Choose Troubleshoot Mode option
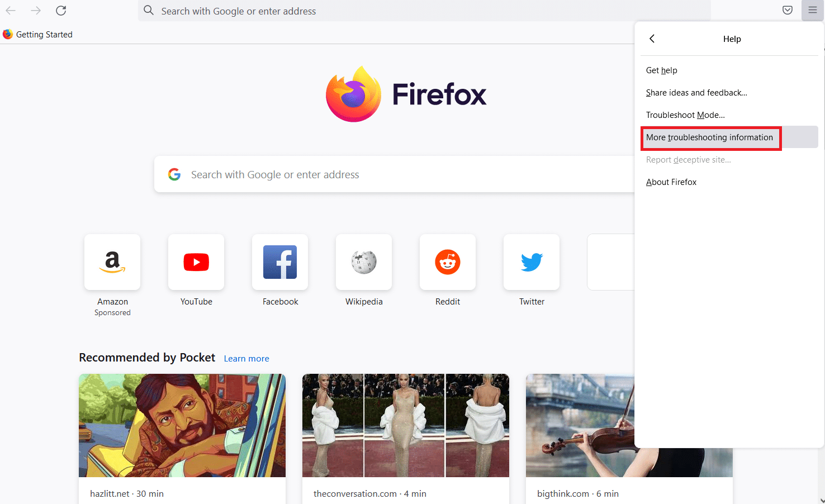The width and height of the screenshot is (825, 504). [x=729, y=115]
